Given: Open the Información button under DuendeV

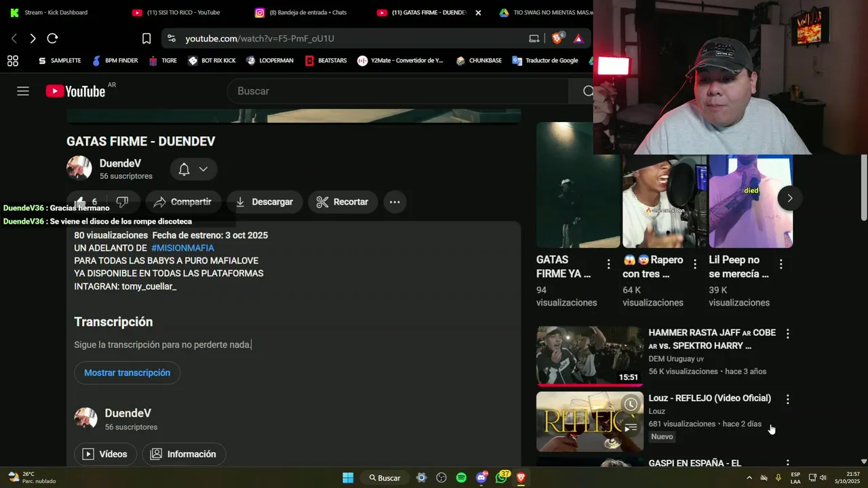Looking at the screenshot, I should pos(184,454).
